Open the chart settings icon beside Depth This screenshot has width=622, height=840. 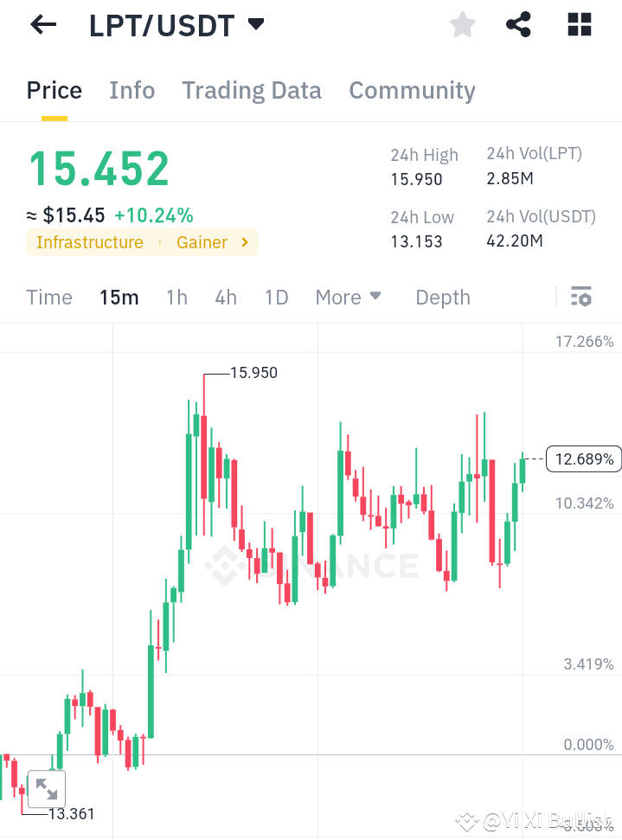[580, 297]
